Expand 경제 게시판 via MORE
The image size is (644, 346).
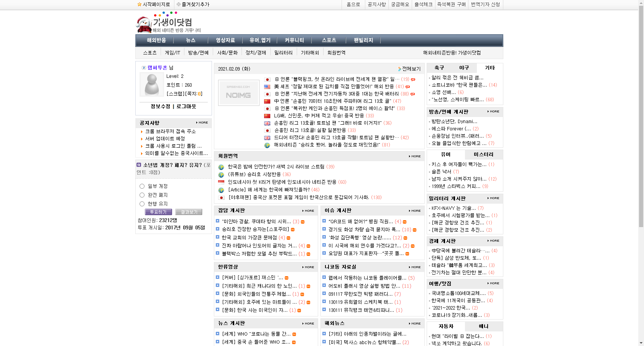(x=493, y=241)
